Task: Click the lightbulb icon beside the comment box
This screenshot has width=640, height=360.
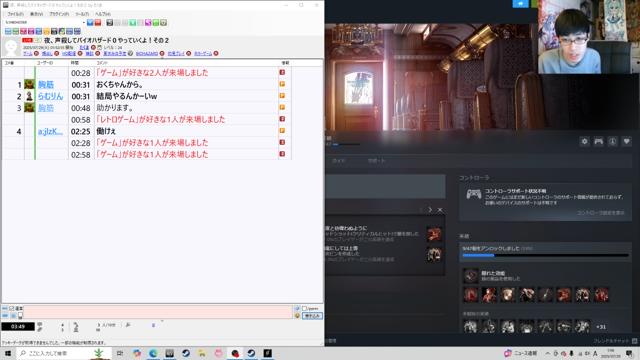Action: (297, 316)
